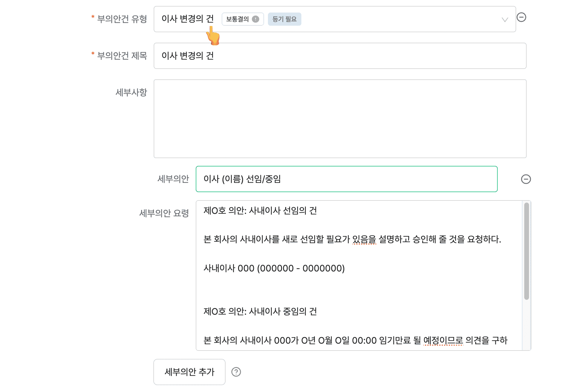The image size is (586, 392).
Task: Focus the 부의안건 제목 text field
Action: 340,56
